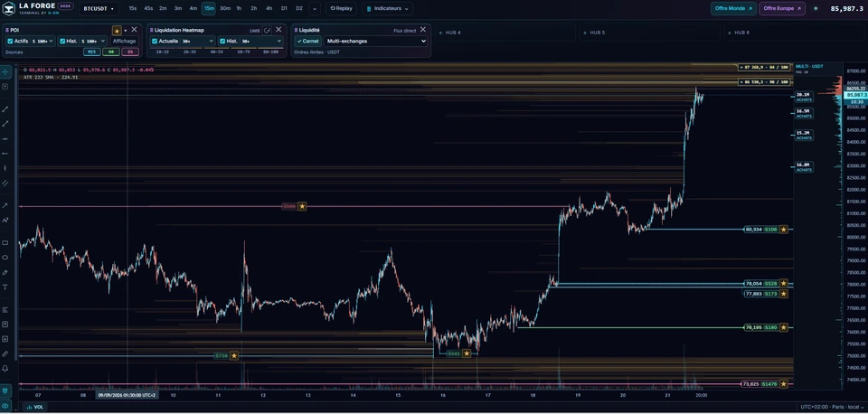Select the polyline path tool
868x414 pixels.
5,220
